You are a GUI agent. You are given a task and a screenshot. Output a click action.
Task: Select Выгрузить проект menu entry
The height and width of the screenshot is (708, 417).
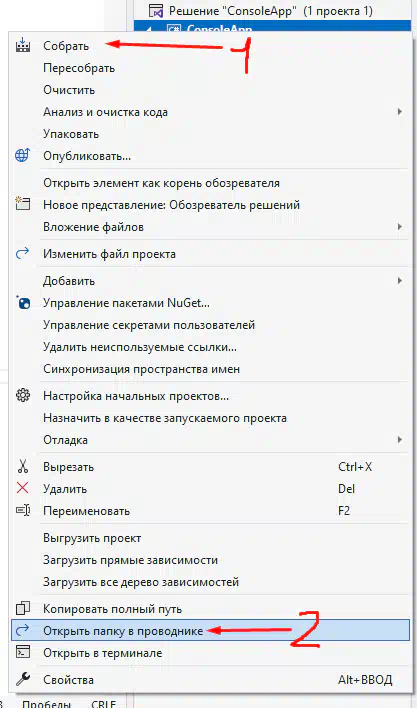coord(92,538)
